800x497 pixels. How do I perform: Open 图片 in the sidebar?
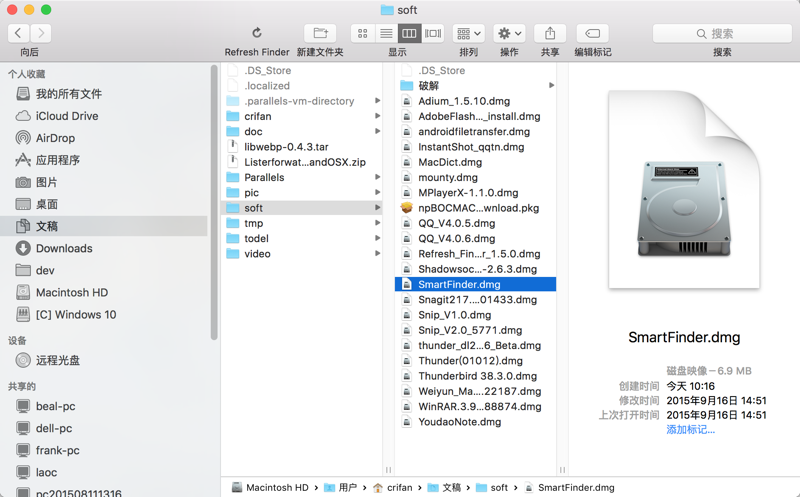[x=105, y=182]
